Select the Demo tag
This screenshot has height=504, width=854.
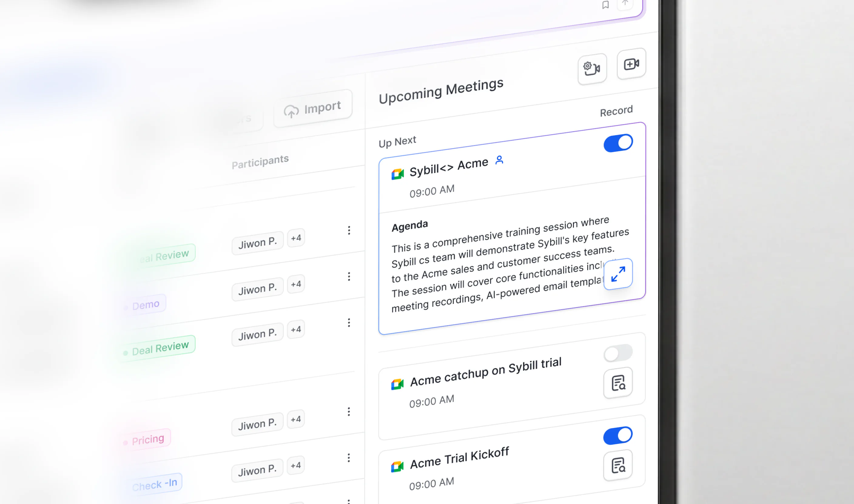(x=144, y=305)
